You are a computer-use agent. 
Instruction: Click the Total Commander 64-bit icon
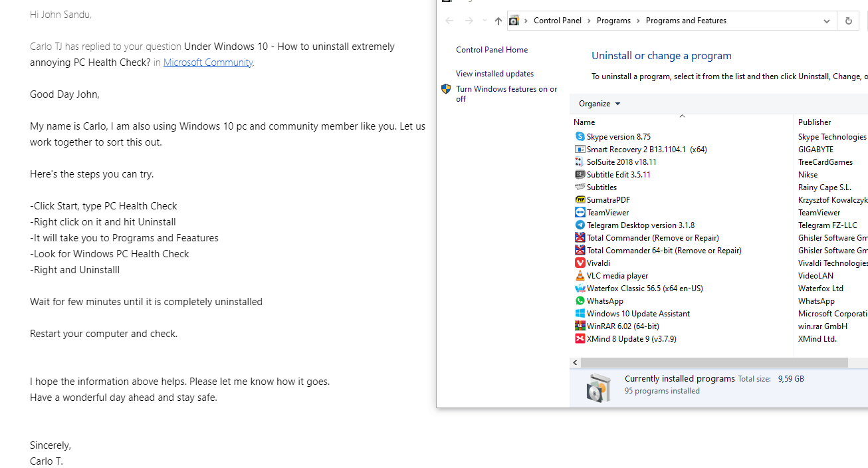(x=580, y=250)
